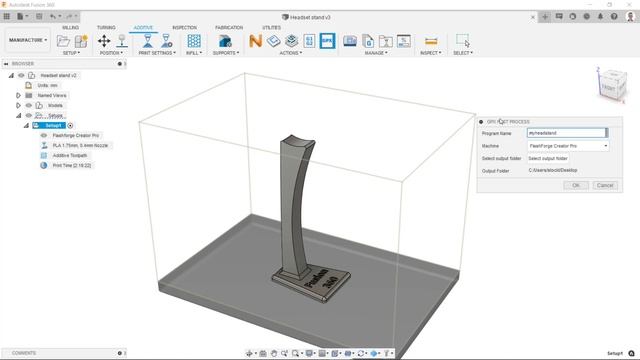This screenshot has height=360, width=640.
Task: Open the SETUP dropdown menu
Action: [x=71, y=53]
